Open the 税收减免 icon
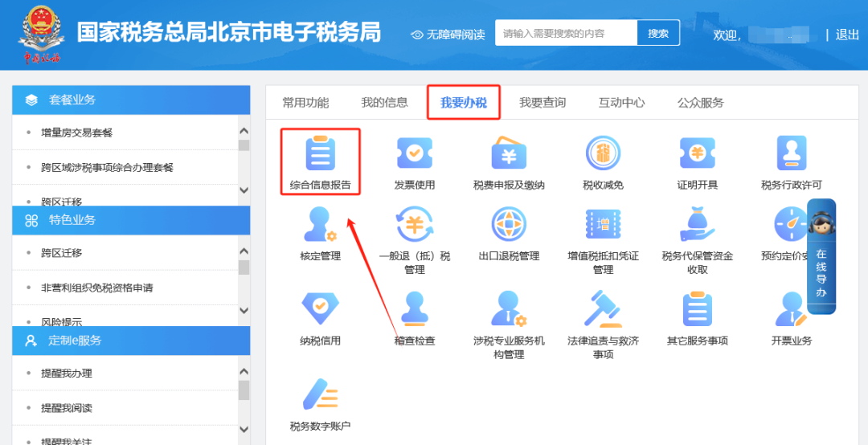 (x=603, y=153)
